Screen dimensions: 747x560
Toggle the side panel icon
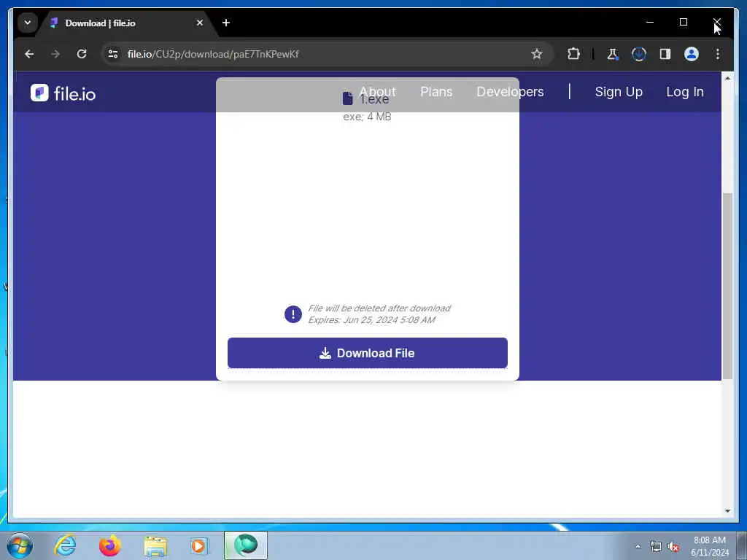665,54
